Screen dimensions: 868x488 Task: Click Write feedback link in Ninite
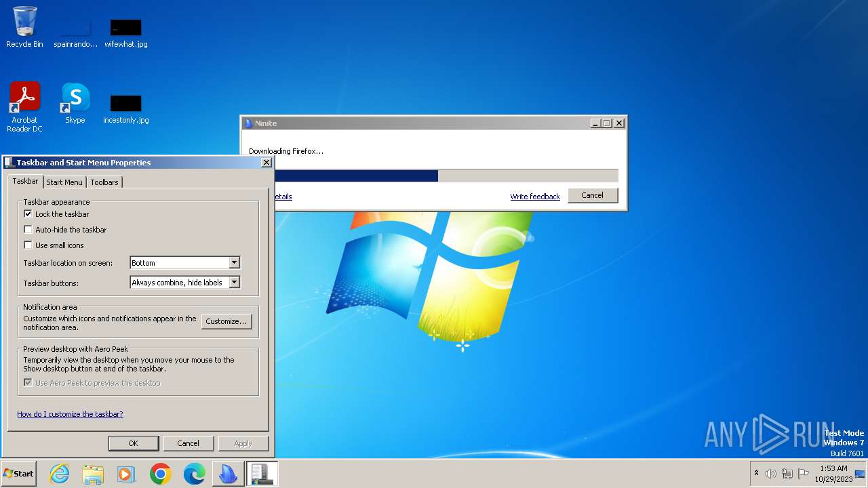point(535,197)
